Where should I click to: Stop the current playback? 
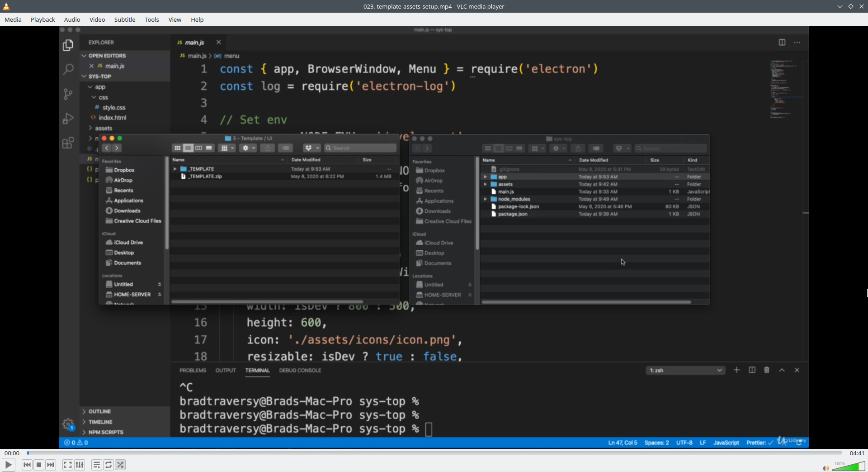tap(39, 465)
